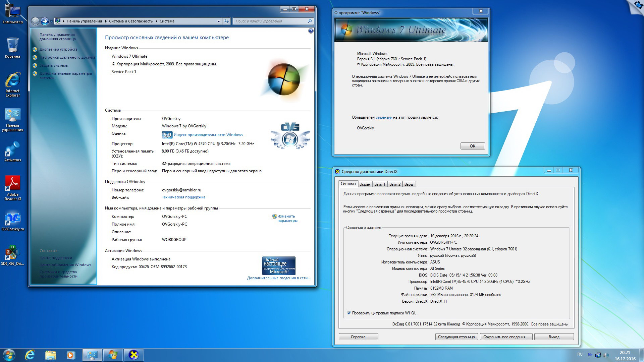Open the Компьютер desktop icon
The image size is (644, 362).
12,14
